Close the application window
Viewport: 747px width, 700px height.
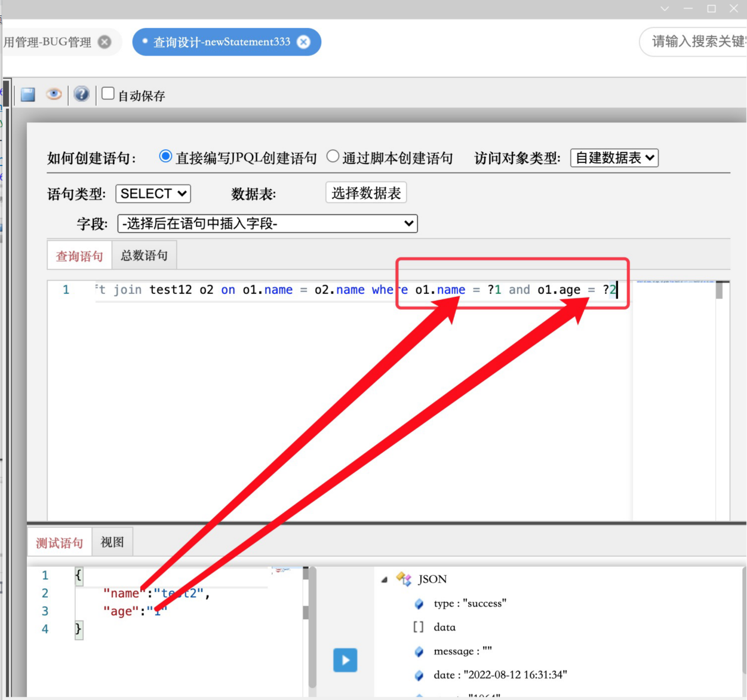pos(734,9)
